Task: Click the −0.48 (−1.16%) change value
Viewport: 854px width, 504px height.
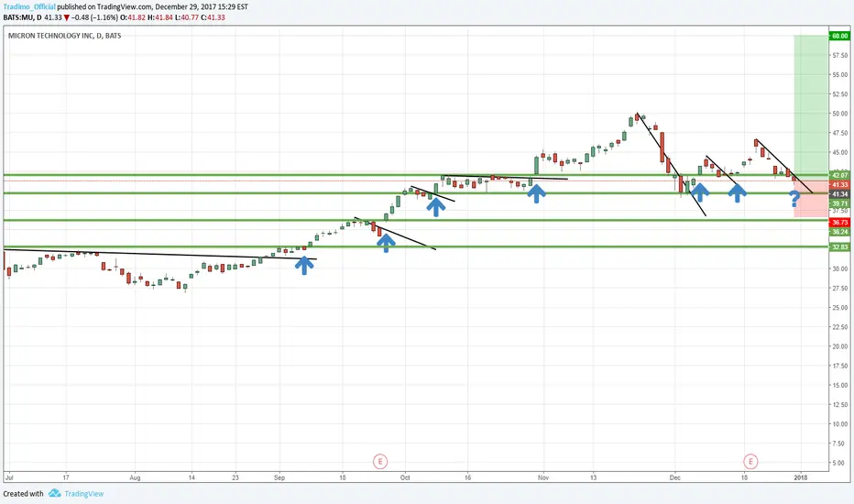Action: point(94,17)
